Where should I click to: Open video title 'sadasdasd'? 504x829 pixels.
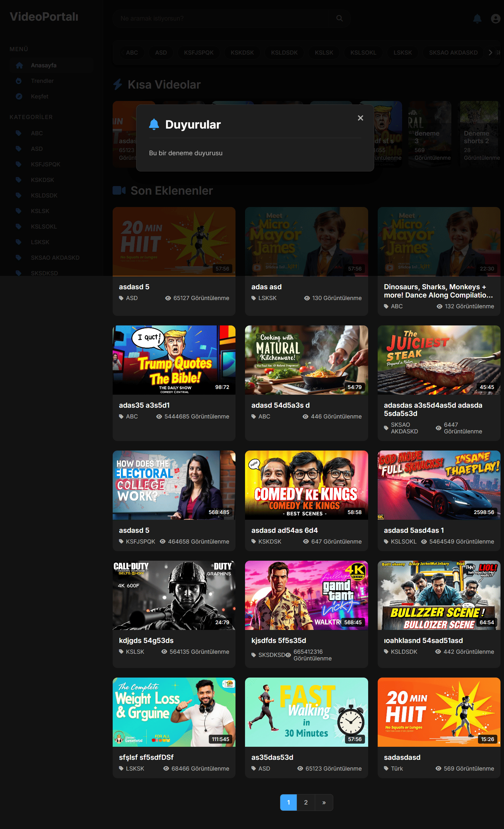(402, 757)
